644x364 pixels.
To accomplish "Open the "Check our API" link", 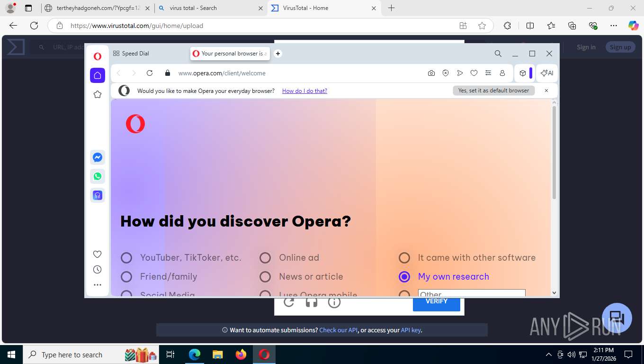I will click(339, 330).
